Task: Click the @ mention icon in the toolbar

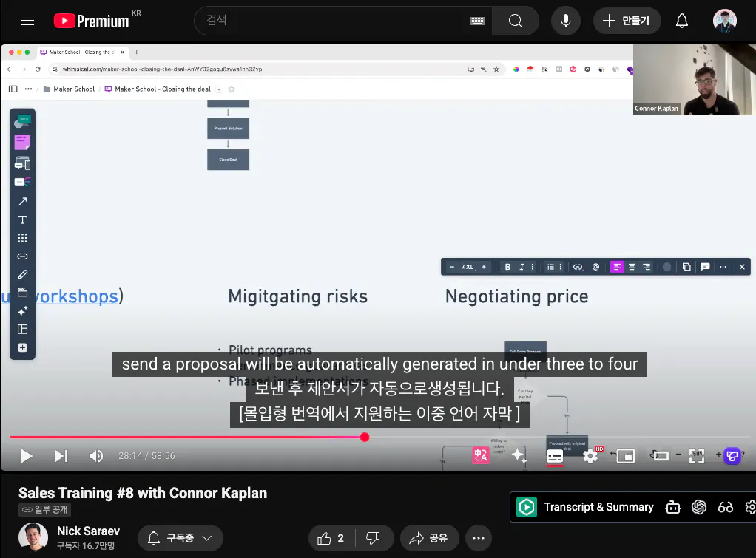Action: pyautogui.click(x=595, y=267)
